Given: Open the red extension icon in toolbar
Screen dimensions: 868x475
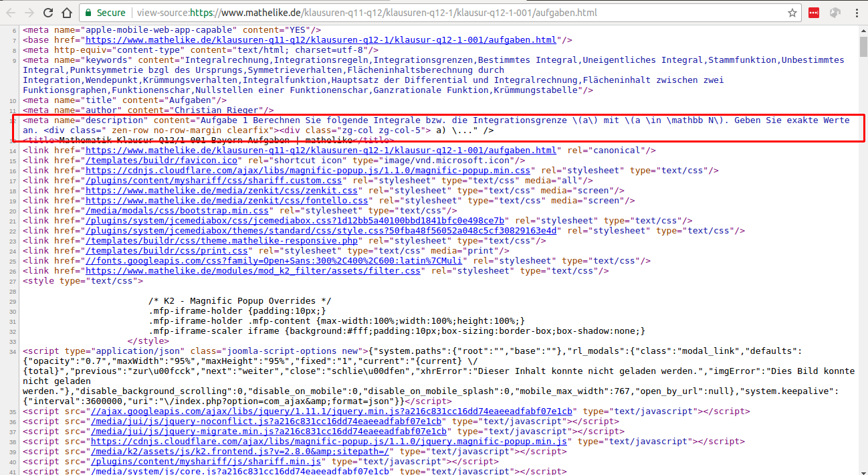Looking at the screenshot, I should 814,13.
